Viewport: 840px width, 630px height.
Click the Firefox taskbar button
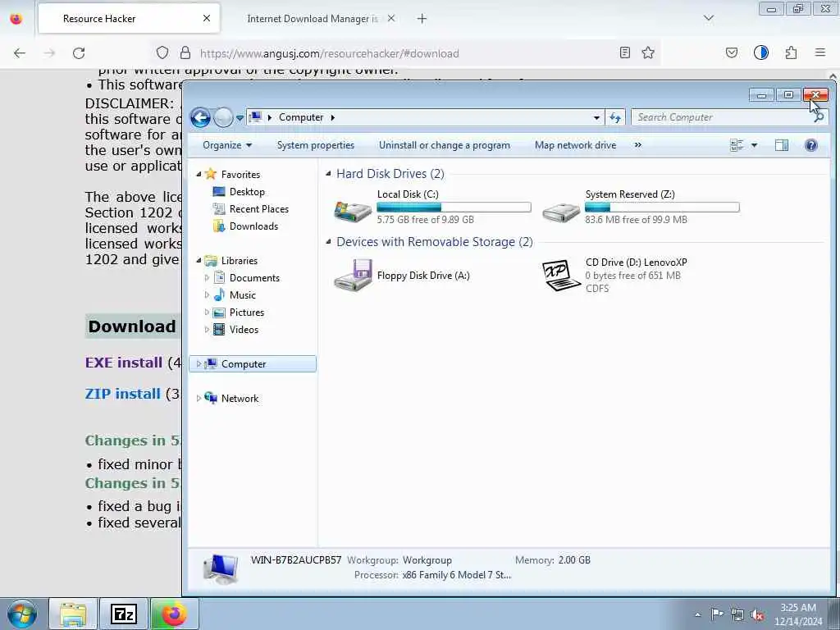pos(174,614)
